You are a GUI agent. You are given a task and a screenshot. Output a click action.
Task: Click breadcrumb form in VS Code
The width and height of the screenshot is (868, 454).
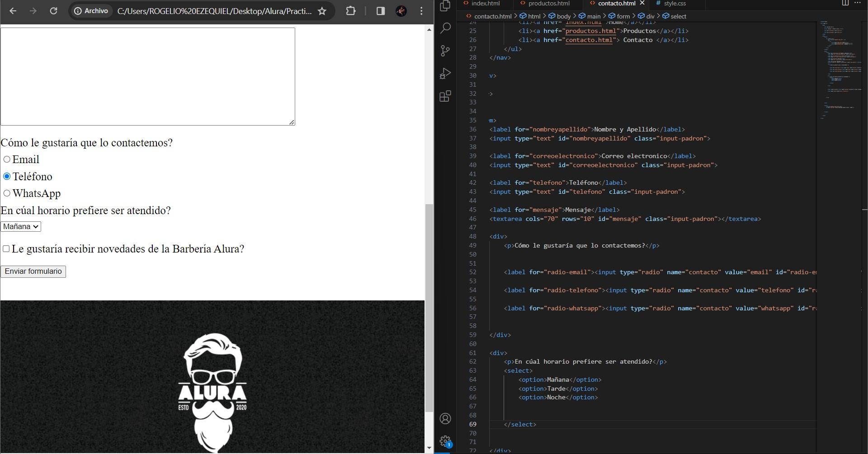click(619, 16)
